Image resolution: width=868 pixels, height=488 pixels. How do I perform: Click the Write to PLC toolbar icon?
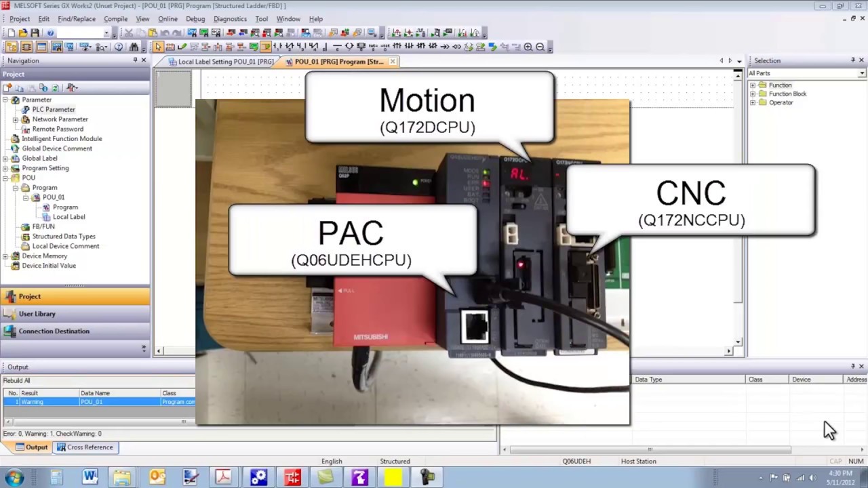(231, 33)
